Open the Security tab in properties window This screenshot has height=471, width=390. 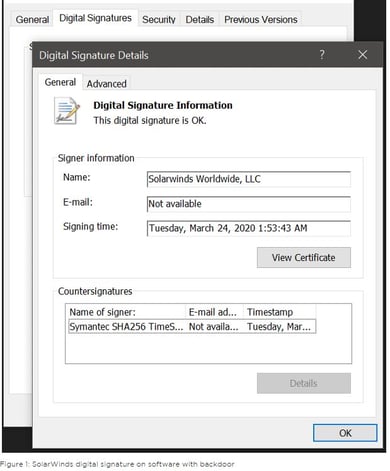pos(159,20)
